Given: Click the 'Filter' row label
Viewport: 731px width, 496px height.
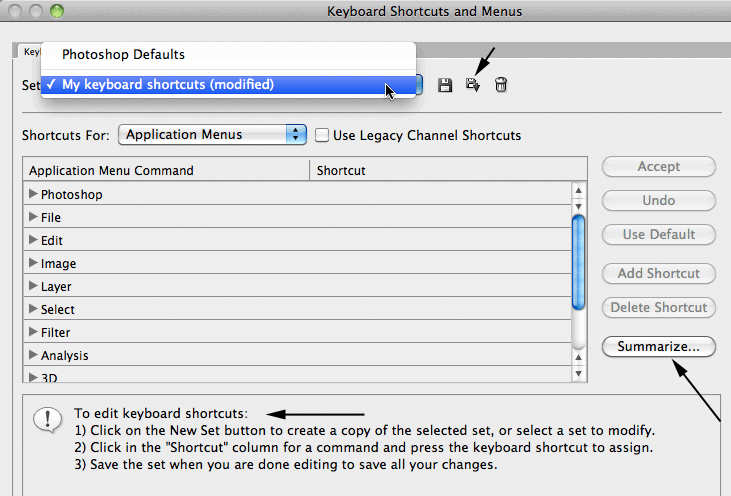Looking at the screenshot, I should coord(55,332).
